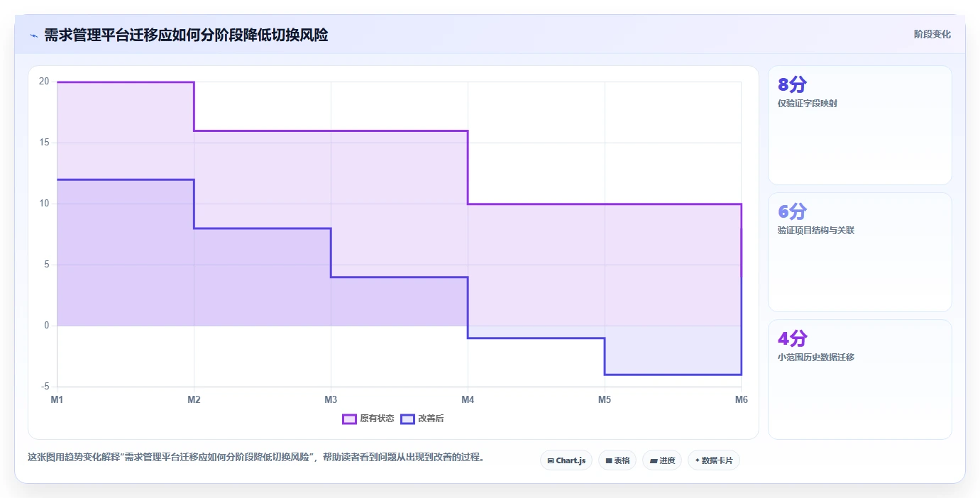Click the M6 axis label
This screenshot has height=498, width=980.
[x=742, y=399]
